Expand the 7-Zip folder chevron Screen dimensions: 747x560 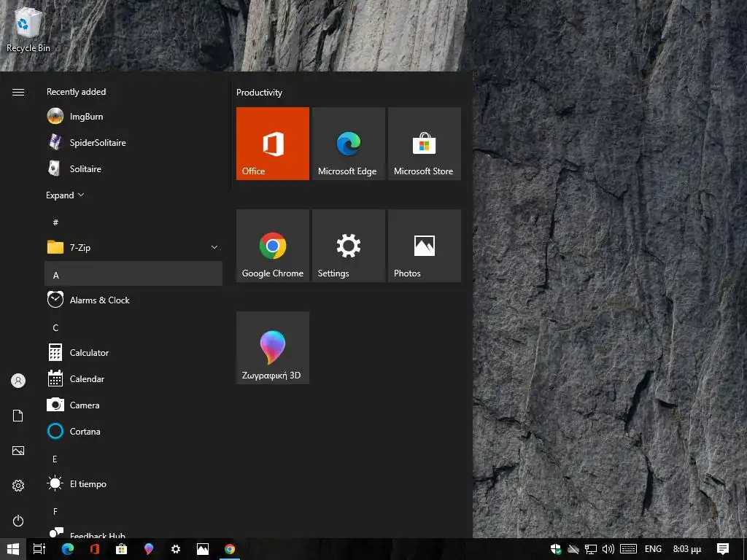[214, 247]
